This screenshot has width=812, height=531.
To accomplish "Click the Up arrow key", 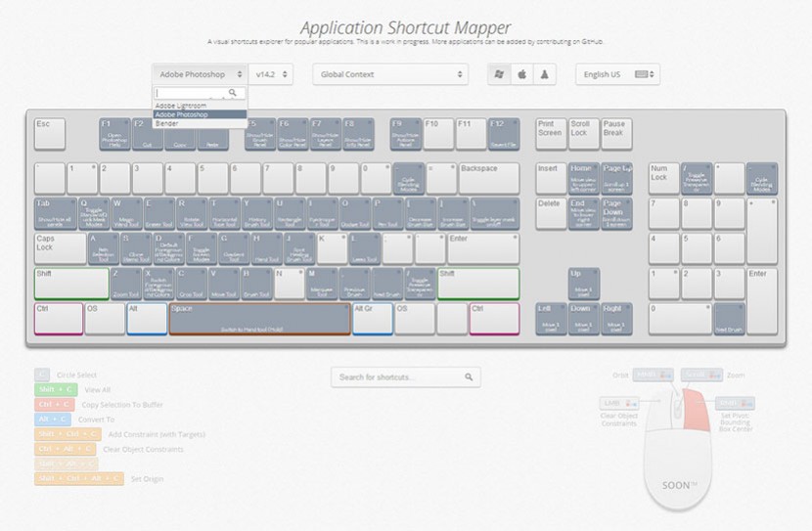I will point(584,284).
